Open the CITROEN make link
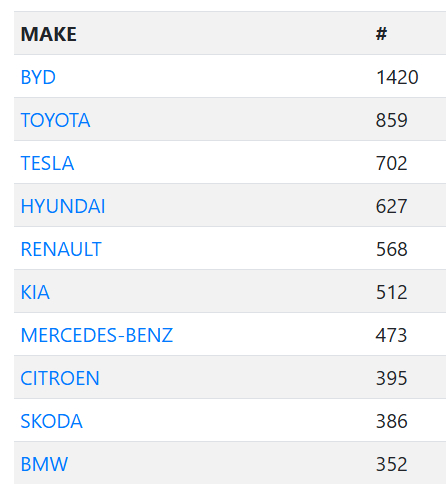Screen dimensions: 446x484 pos(60,378)
